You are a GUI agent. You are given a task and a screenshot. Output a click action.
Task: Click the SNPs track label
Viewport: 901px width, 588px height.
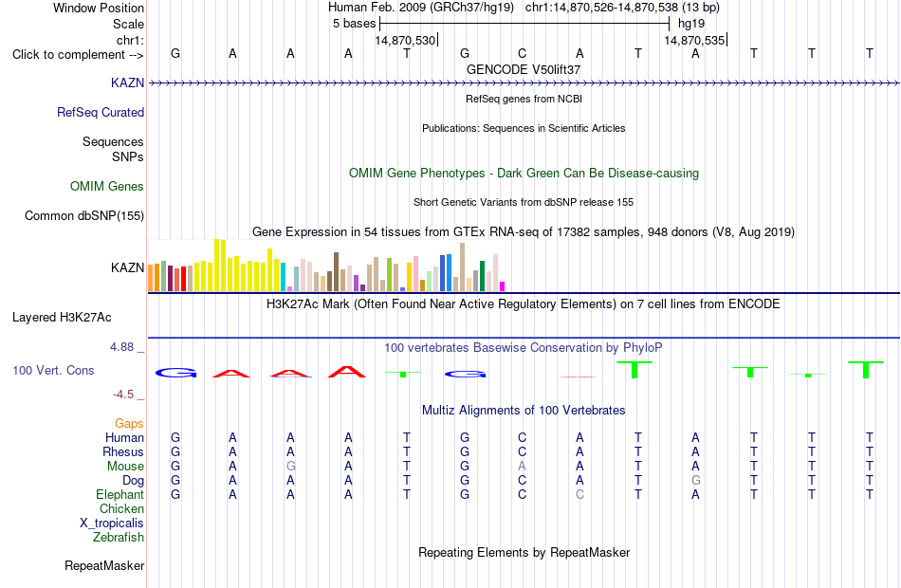tap(128, 156)
